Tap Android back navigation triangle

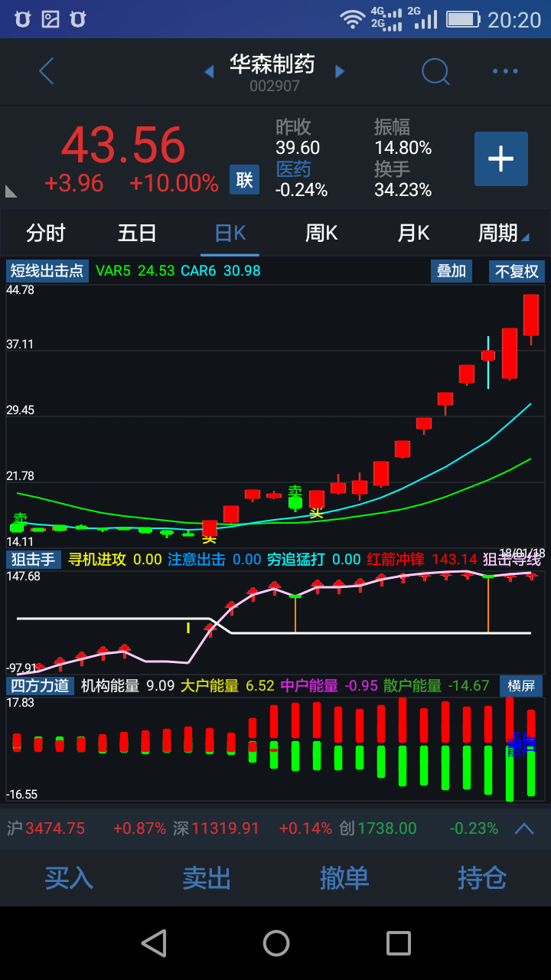pyautogui.click(x=154, y=943)
